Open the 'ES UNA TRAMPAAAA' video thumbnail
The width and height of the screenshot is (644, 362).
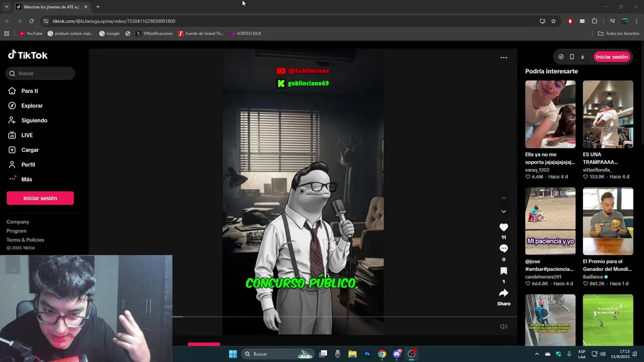tap(608, 114)
